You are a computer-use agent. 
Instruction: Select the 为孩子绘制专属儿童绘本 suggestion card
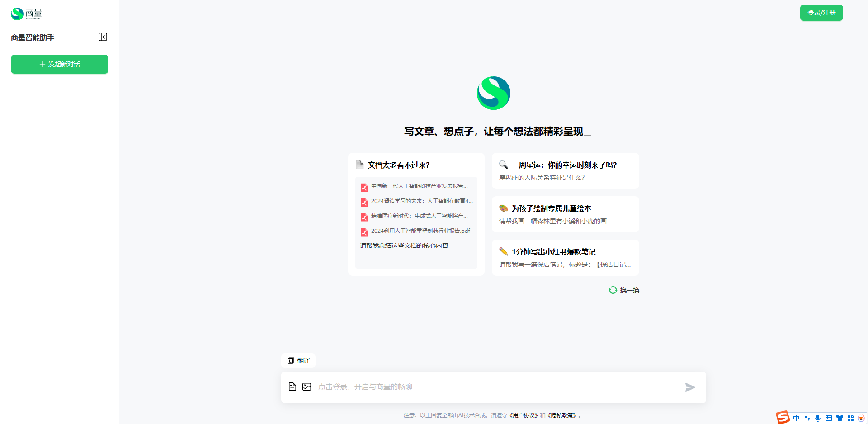(x=565, y=214)
